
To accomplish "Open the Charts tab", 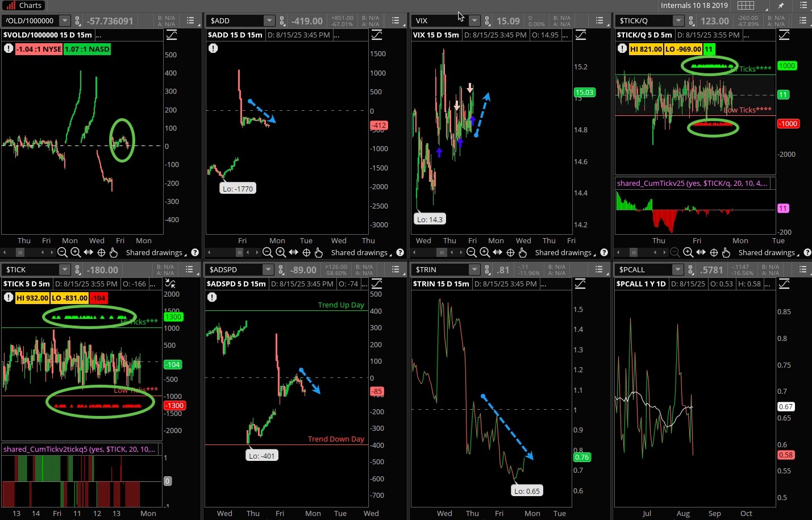I will (24, 6).
